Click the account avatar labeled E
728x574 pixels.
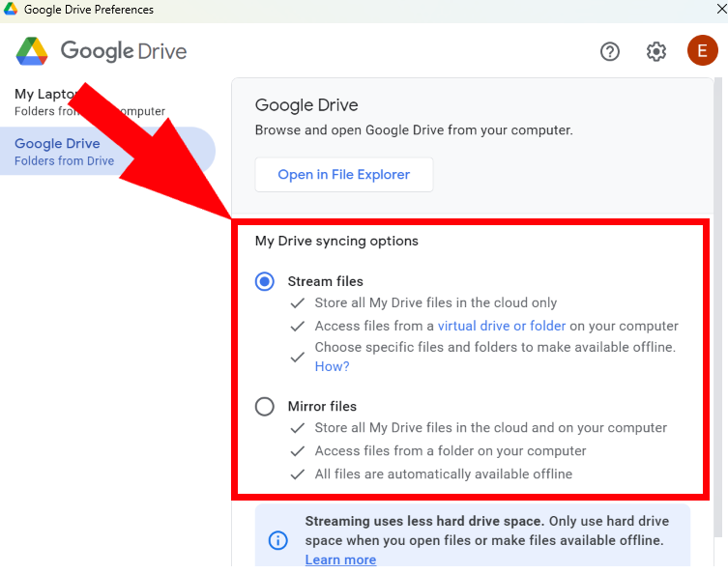(703, 50)
